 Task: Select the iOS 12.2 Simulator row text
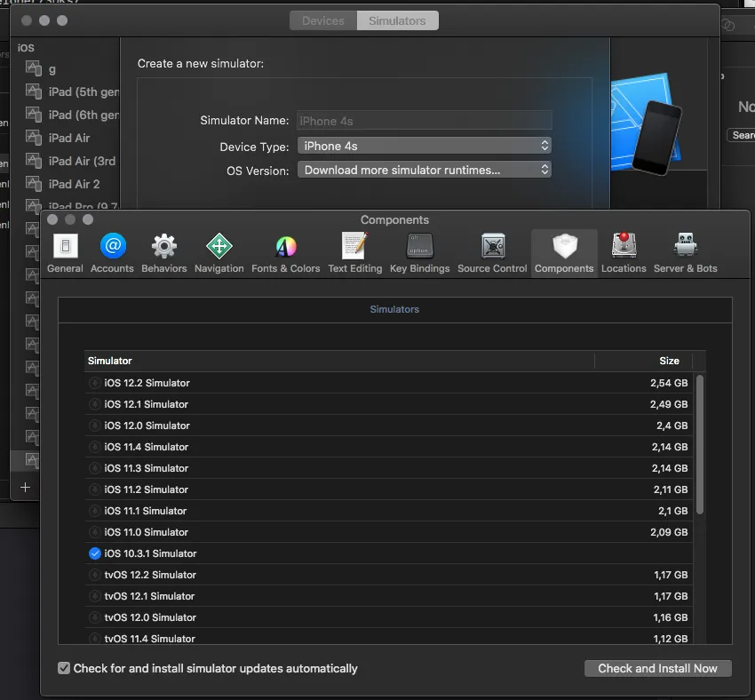coord(147,383)
